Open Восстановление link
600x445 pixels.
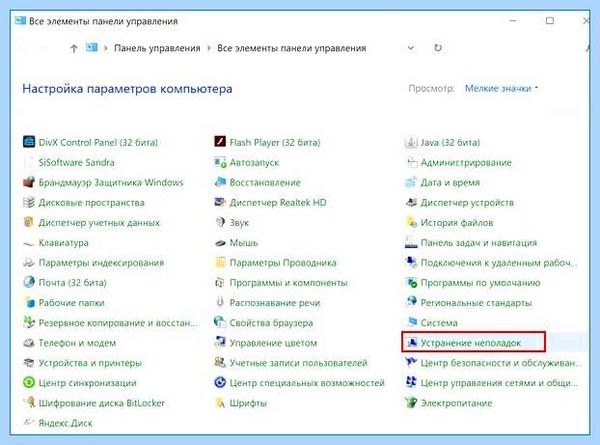[x=265, y=183]
